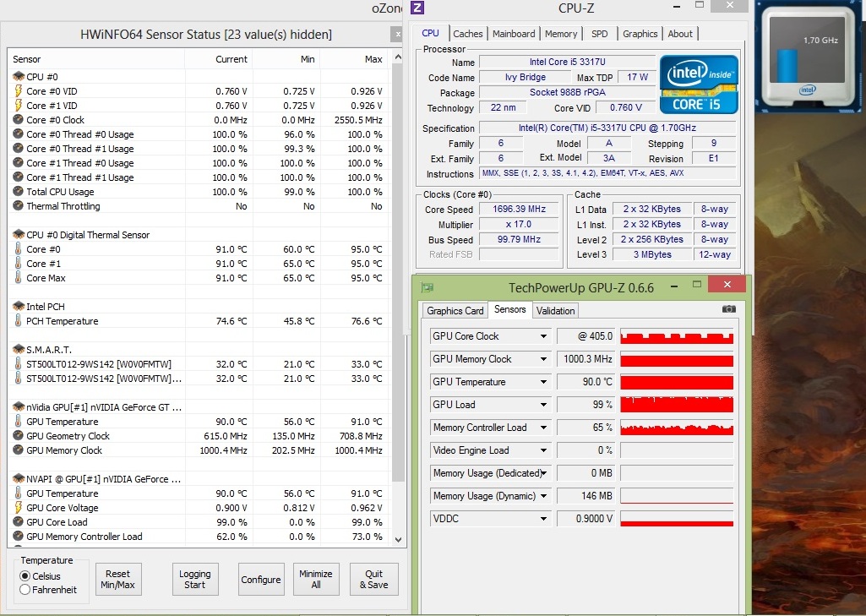This screenshot has width=866, height=616.
Task: Open the GPU Memory Clock sensor dropdown
Action: (x=543, y=358)
